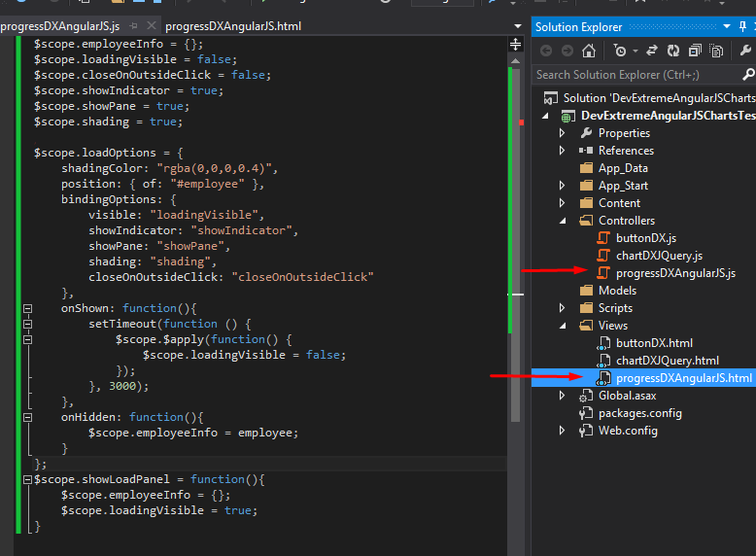Viewport: 756px width, 556px height.
Task: Click the Home icon in Solution Explorer
Action: [x=589, y=51]
